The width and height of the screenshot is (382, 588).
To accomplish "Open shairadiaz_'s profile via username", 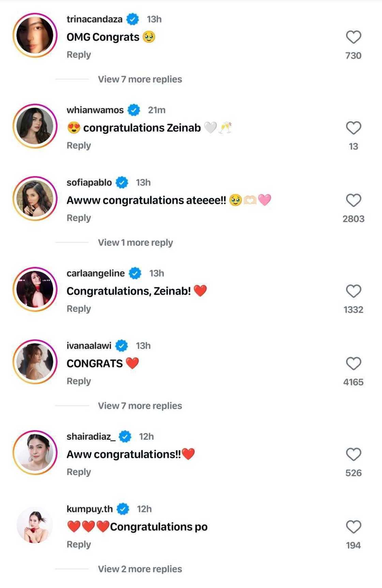I will [91, 436].
